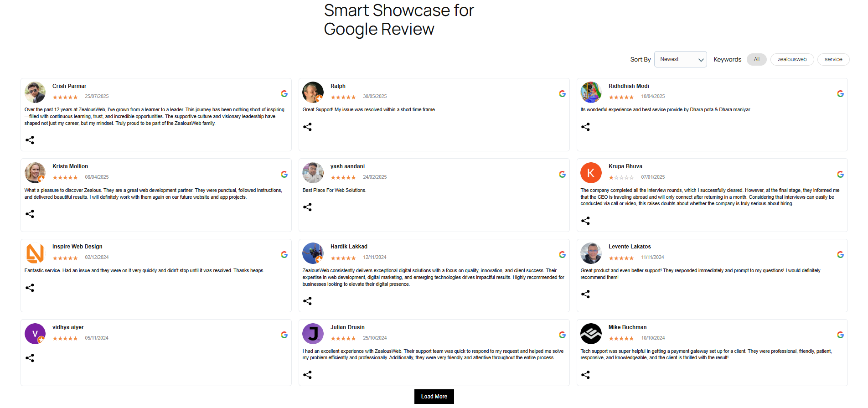Click Crish Parmar's five-star rating
This screenshot has width=868, height=408.
65,97
